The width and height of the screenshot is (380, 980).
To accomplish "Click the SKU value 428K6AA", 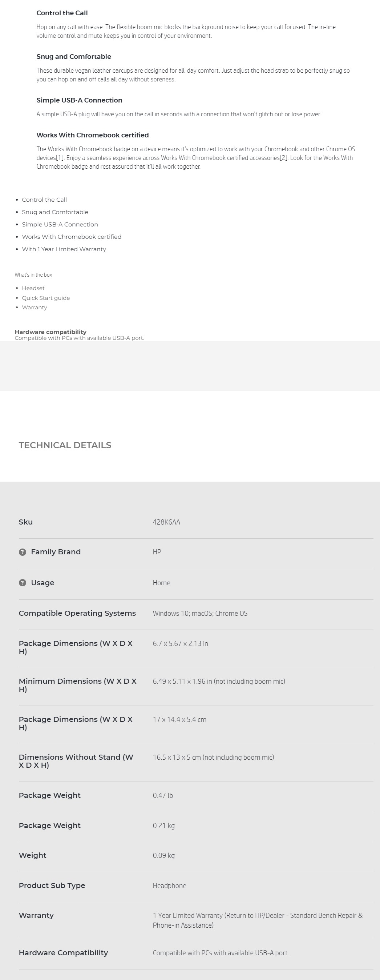I will (166, 522).
